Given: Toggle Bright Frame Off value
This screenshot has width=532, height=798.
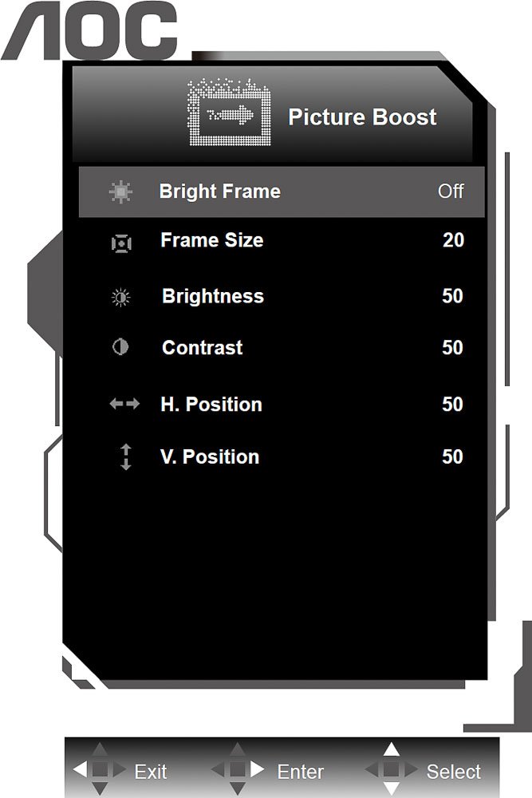Looking at the screenshot, I should pyautogui.click(x=451, y=192).
